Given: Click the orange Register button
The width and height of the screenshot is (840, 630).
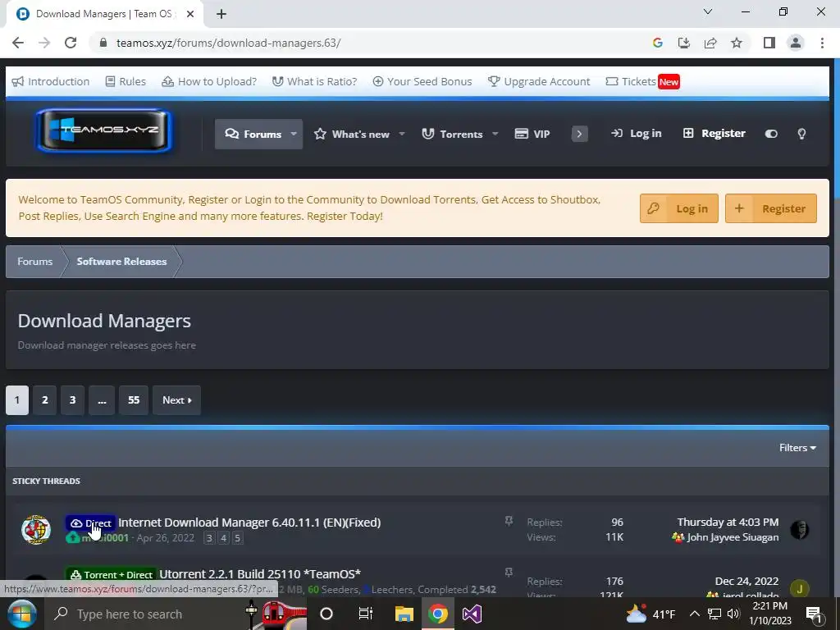Looking at the screenshot, I should pos(771,208).
